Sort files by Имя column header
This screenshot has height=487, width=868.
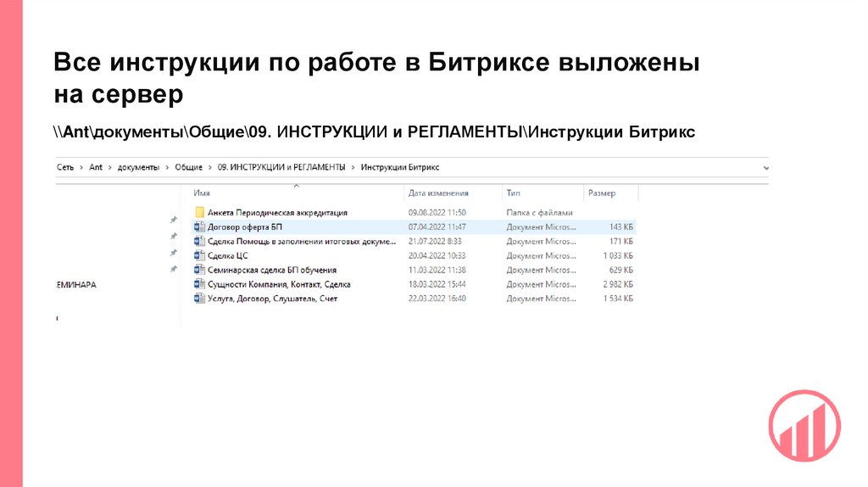(x=202, y=193)
